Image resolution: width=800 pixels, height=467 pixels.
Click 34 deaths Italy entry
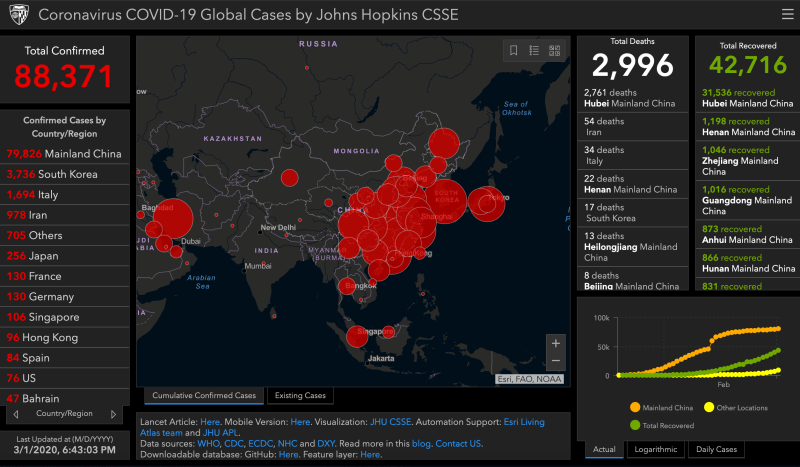(633, 155)
